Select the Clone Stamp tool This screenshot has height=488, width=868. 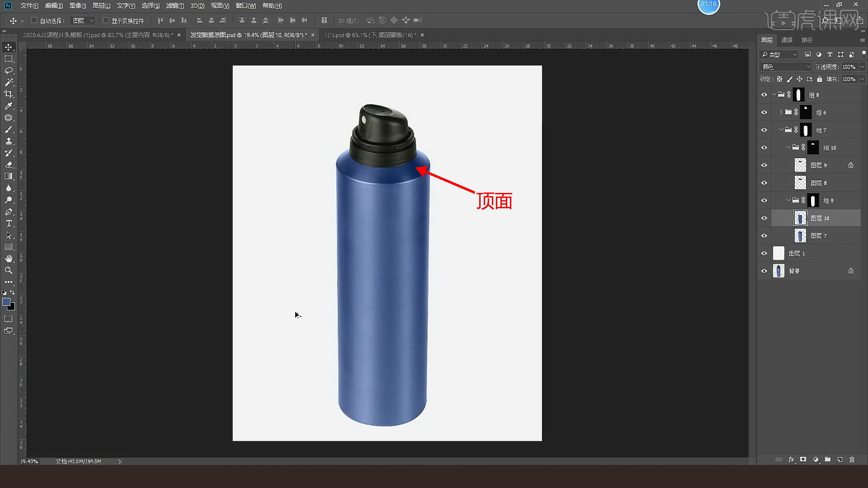click(9, 141)
